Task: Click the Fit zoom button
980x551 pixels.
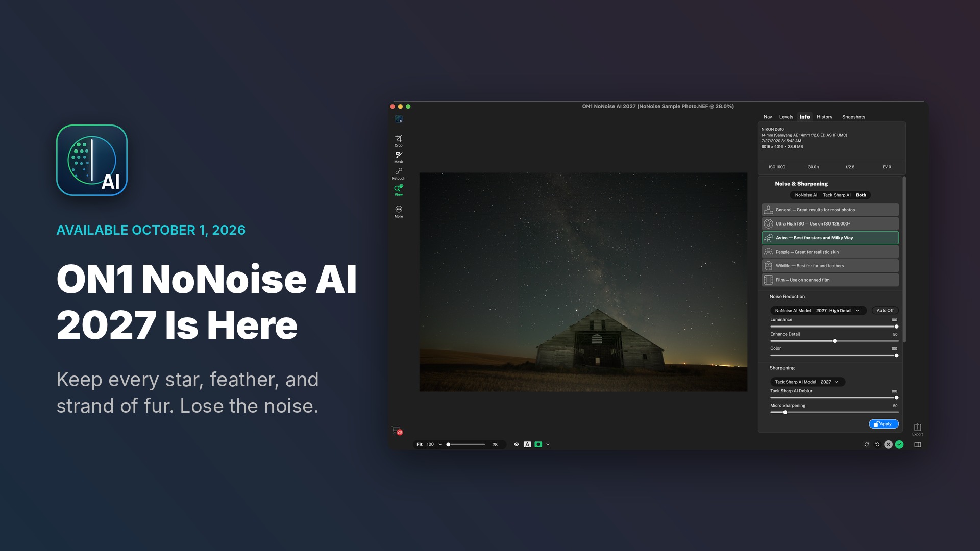Action: pos(420,444)
